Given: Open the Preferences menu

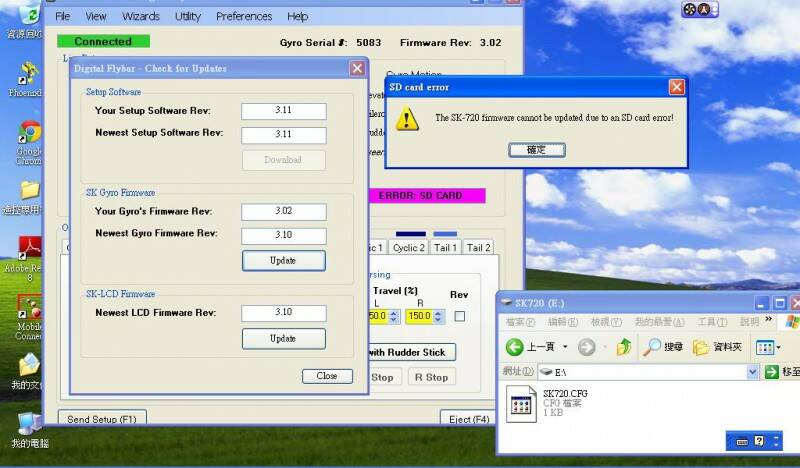Looking at the screenshot, I should tap(244, 16).
